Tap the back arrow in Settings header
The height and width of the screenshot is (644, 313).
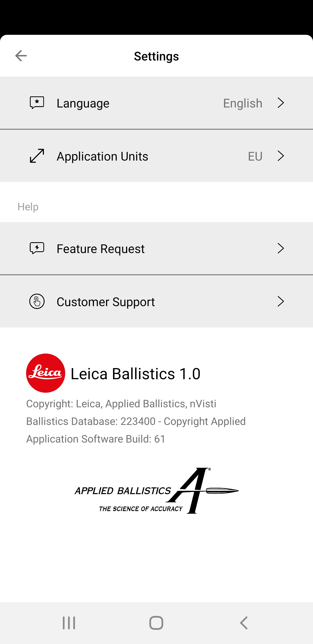pos(21,55)
